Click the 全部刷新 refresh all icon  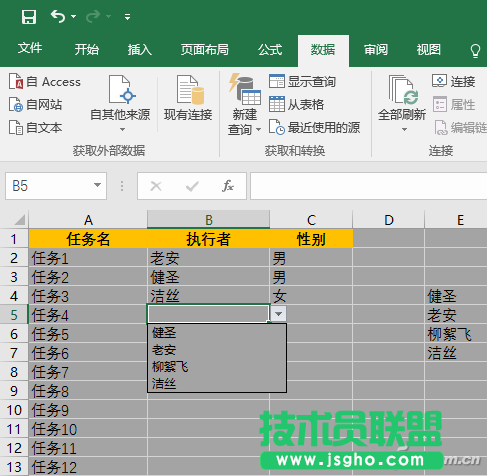pyautogui.click(x=402, y=89)
